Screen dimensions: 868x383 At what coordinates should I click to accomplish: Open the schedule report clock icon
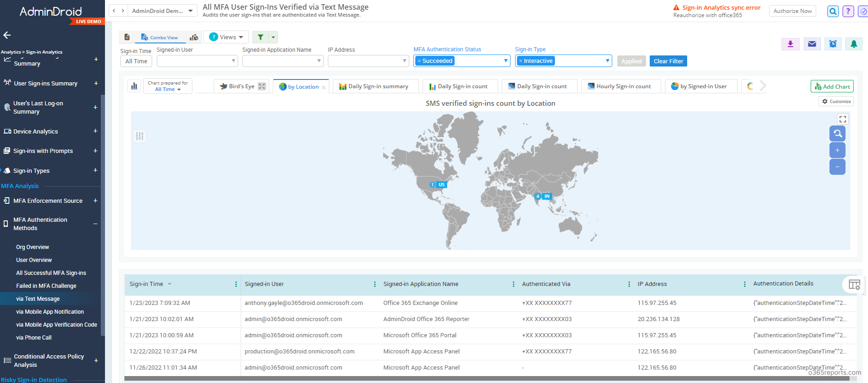tap(832, 44)
